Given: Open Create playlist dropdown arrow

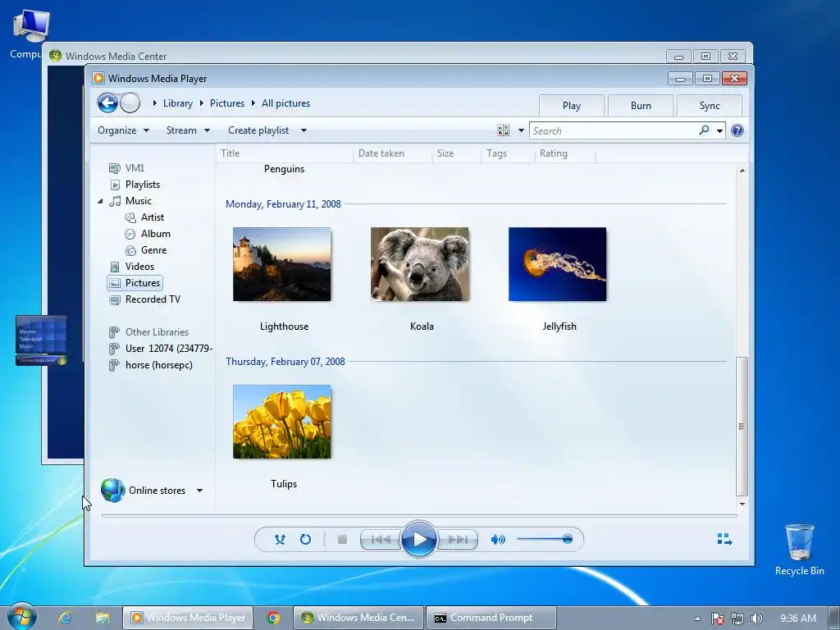Looking at the screenshot, I should click(x=304, y=130).
